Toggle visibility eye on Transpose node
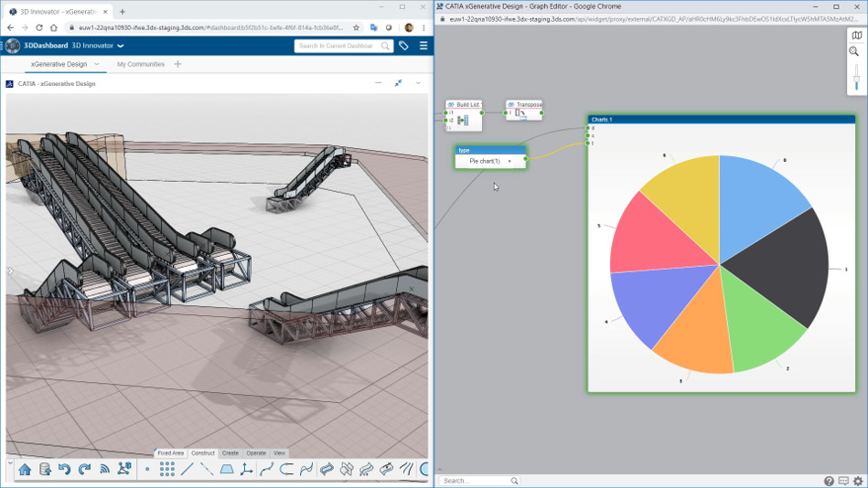Image resolution: width=868 pixels, height=488 pixels. tap(511, 105)
